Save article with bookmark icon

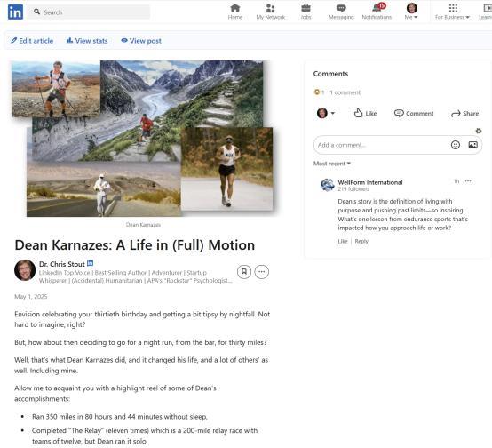pos(244,272)
